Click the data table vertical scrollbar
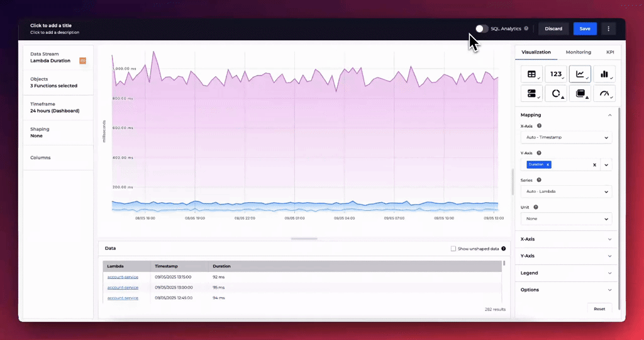Viewport: 644px width, 340px height. pyautogui.click(x=504, y=264)
